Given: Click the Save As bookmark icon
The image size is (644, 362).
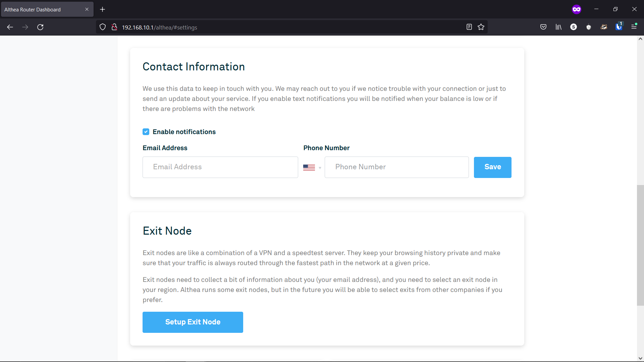Looking at the screenshot, I should coord(482,27).
